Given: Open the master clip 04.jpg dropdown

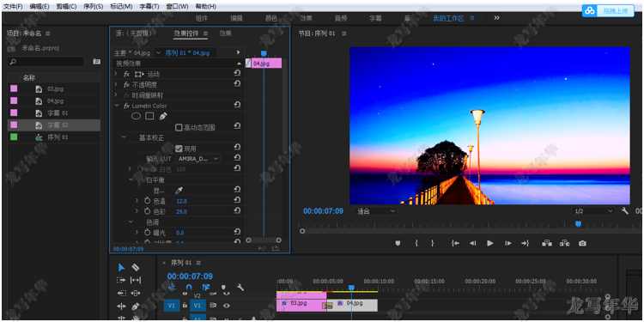Looking at the screenshot, I should click(158, 53).
